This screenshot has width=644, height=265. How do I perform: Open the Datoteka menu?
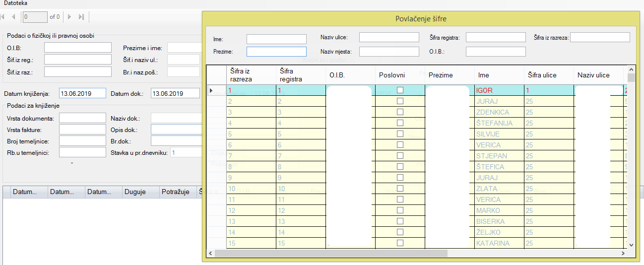coord(16,3)
